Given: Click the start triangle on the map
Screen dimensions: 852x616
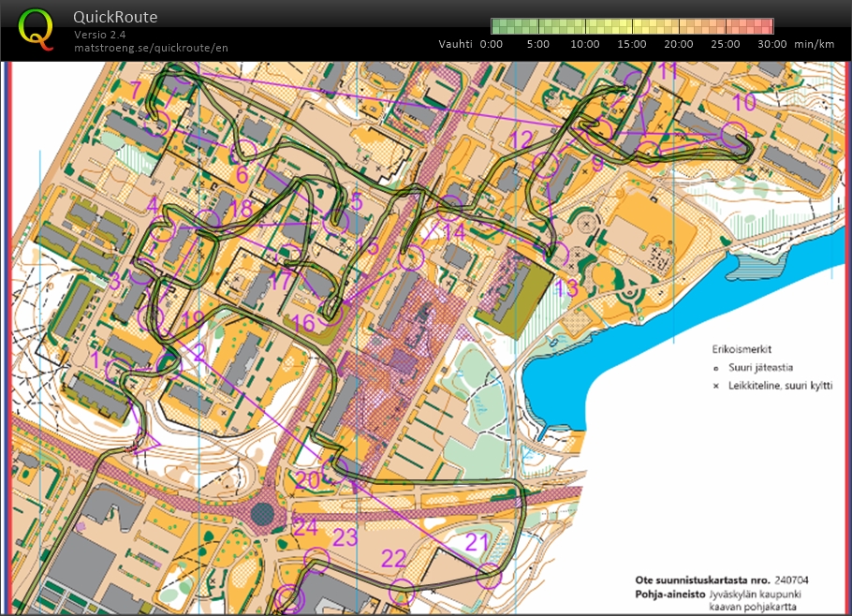Looking at the screenshot, I should coord(149,441).
